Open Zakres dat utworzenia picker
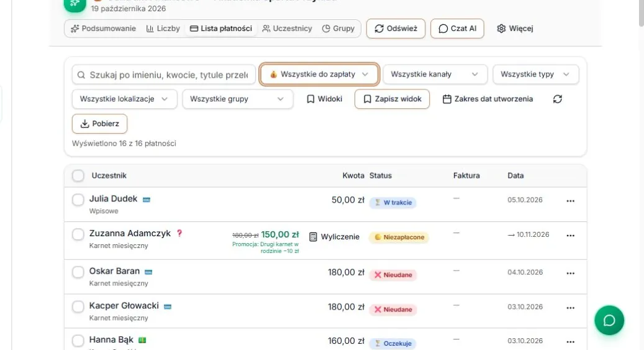644x350 pixels. click(x=488, y=99)
